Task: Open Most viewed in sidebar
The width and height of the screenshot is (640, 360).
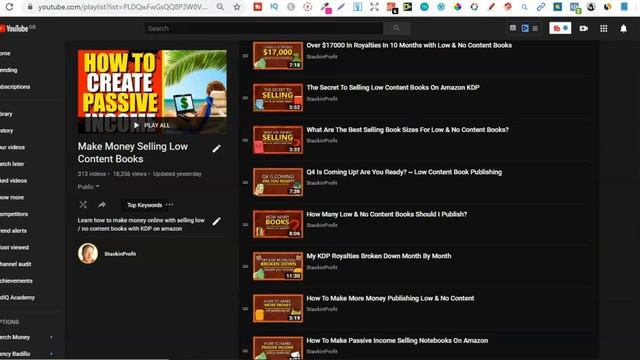Action: (14, 247)
